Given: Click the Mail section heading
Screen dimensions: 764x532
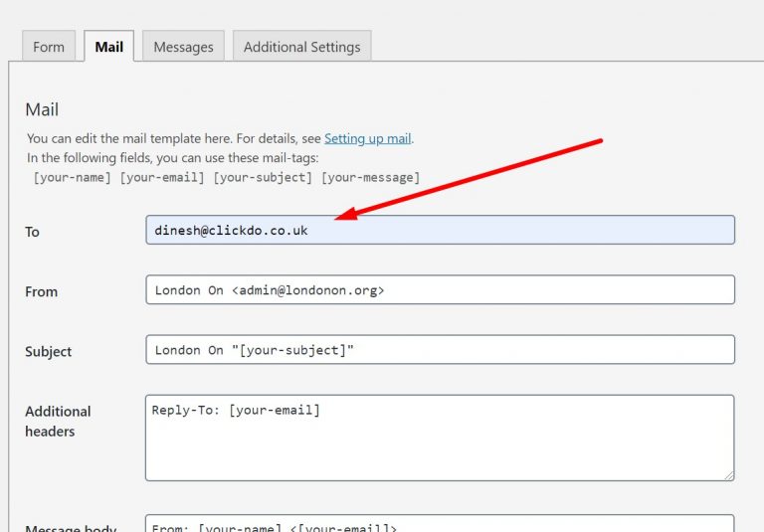Looking at the screenshot, I should [x=42, y=109].
